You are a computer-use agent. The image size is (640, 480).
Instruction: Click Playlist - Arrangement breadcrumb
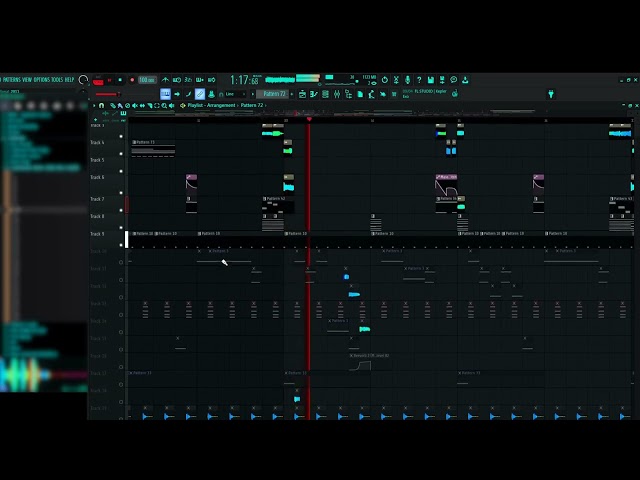[x=211, y=105]
